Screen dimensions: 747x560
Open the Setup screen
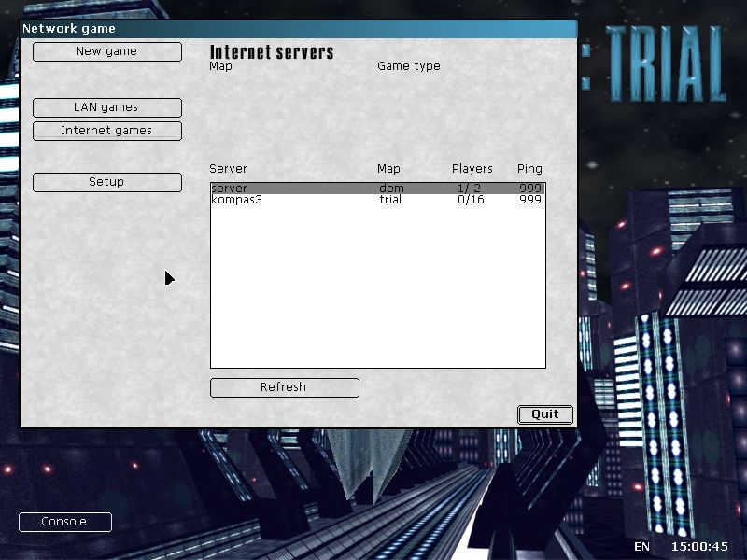[x=107, y=182]
